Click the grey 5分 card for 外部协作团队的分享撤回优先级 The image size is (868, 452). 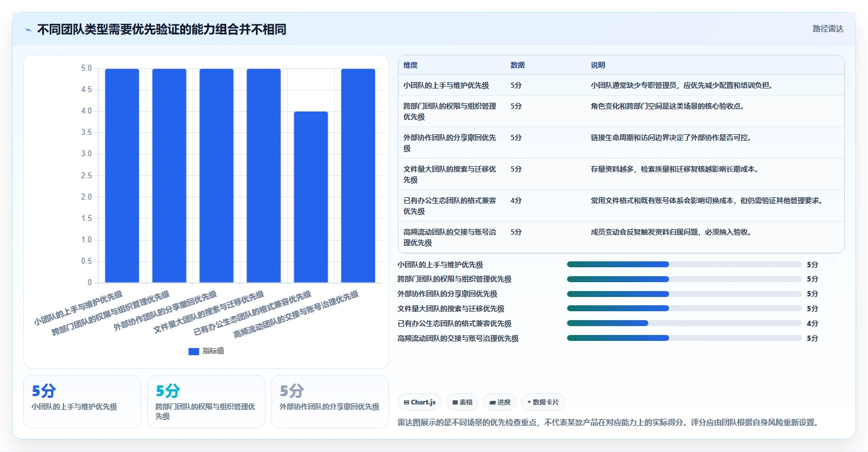[x=330, y=401]
